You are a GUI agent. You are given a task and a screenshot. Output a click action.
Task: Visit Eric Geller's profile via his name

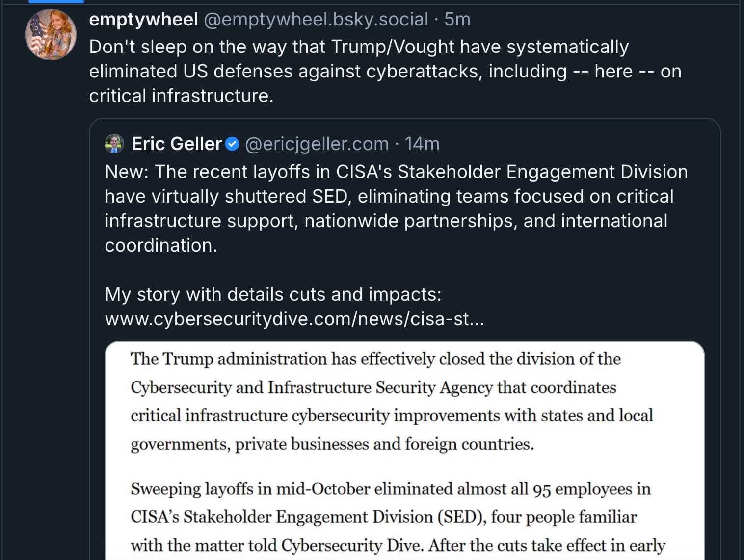(177, 144)
